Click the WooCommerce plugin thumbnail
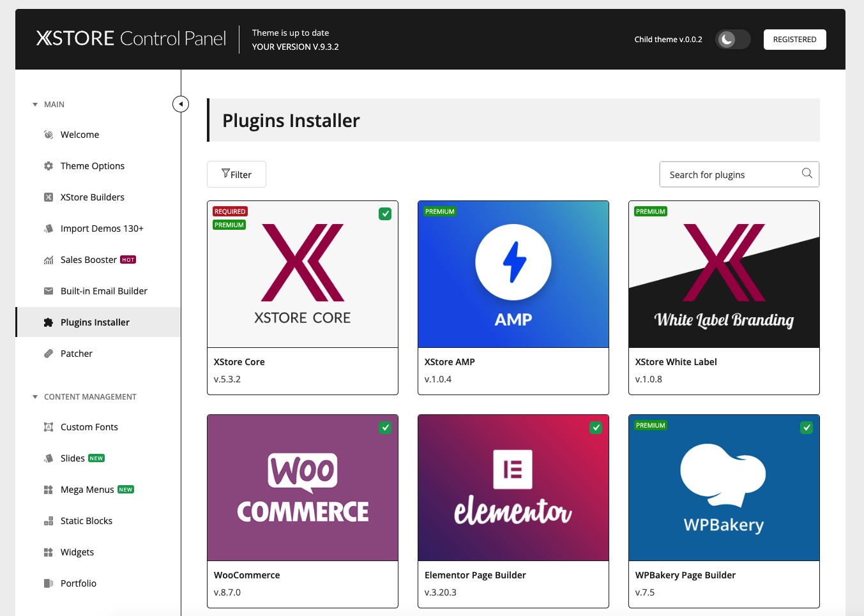Image resolution: width=864 pixels, height=616 pixels. pos(303,488)
